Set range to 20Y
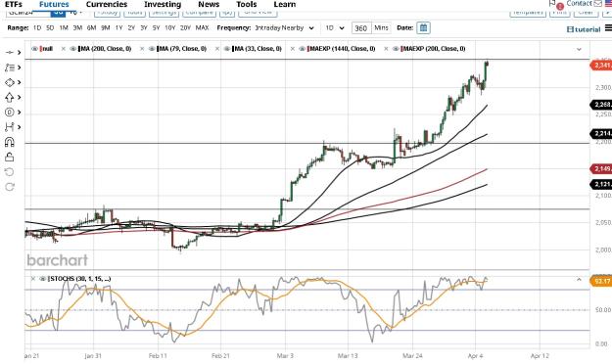Screen dimensions: 612x364 click(185, 27)
